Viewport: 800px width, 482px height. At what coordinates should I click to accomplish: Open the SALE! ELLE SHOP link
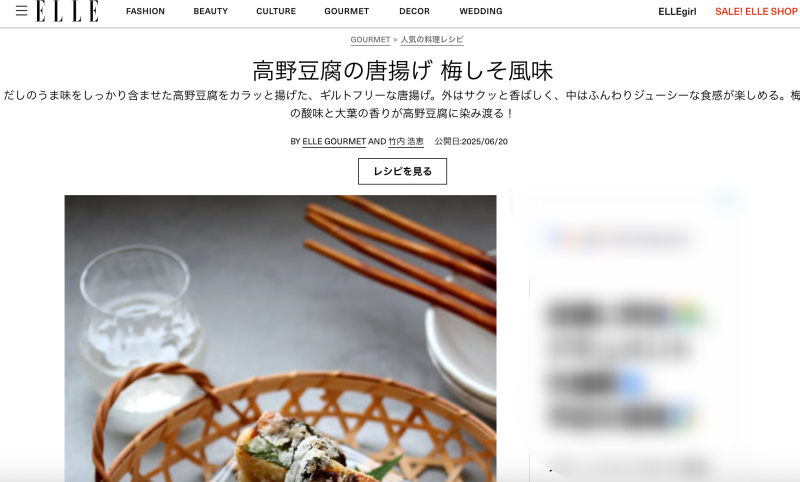(756, 12)
